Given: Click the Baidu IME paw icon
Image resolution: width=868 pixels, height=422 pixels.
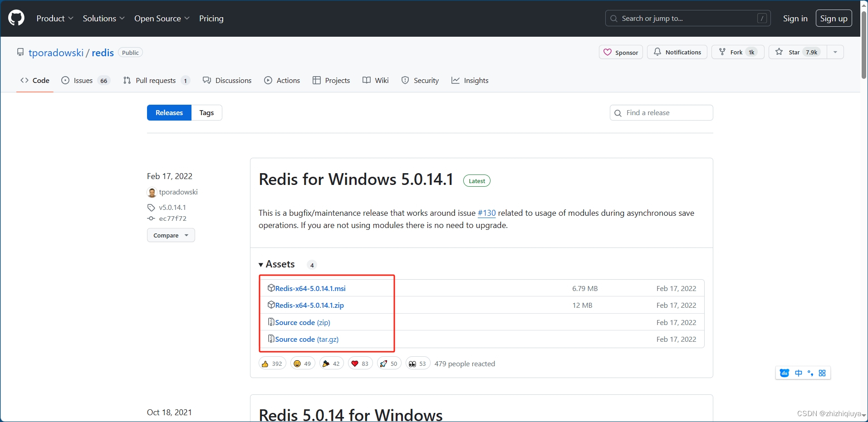Looking at the screenshot, I should click(785, 373).
